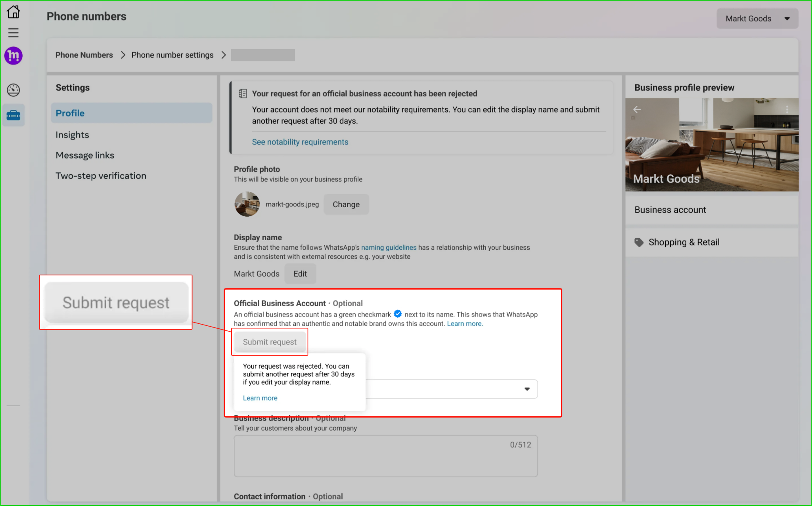Click the Contact information heading
Image resolution: width=812 pixels, height=506 pixels.
[270, 496]
